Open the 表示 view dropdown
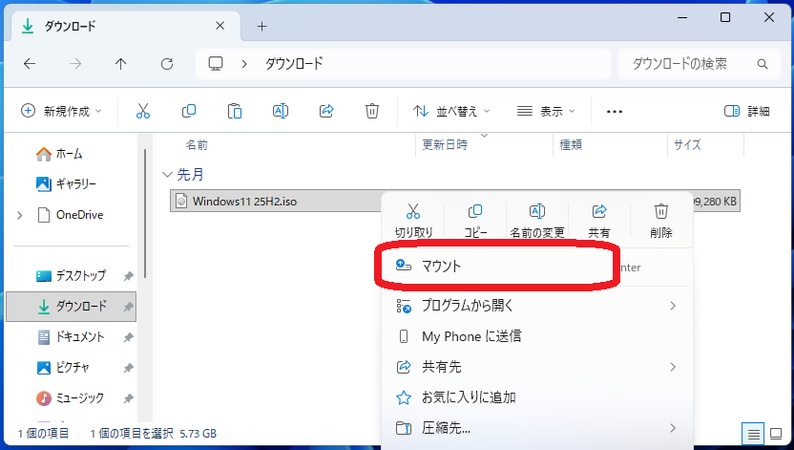This screenshot has height=450, width=794. coord(545,111)
